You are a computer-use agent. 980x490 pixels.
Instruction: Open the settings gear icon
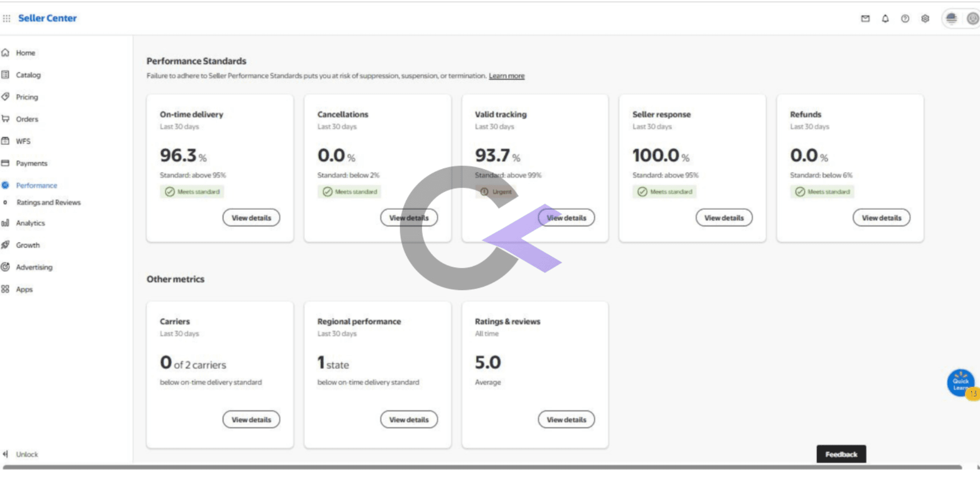click(x=925, y=19)
